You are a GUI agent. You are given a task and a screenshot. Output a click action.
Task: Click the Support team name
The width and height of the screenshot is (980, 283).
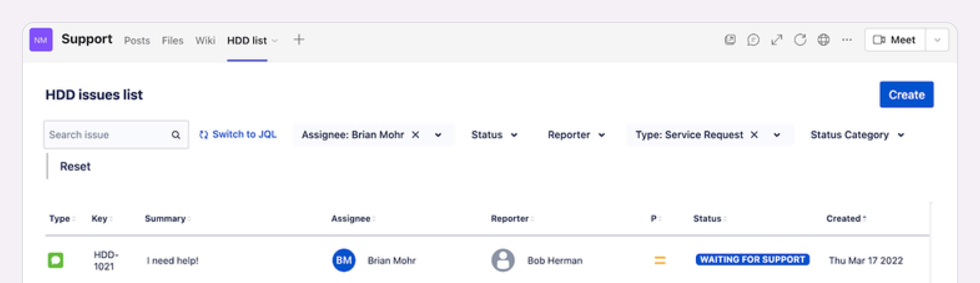click(87, 39)
